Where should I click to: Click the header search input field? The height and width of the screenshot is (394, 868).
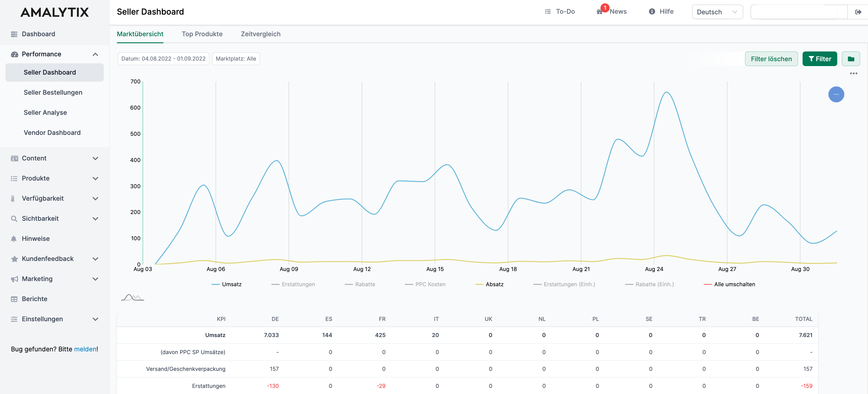pos(798,12)
